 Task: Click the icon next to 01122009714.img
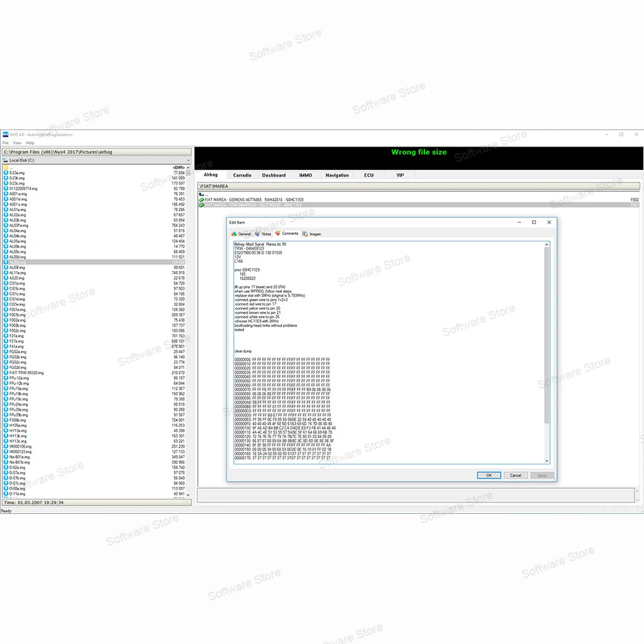pyautogui.click(x=6, y=189)
